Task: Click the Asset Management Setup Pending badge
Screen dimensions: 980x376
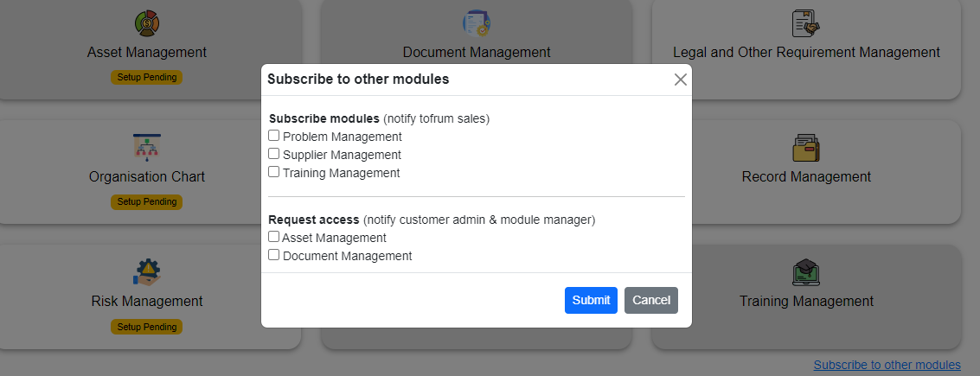Action: (147, 78)
